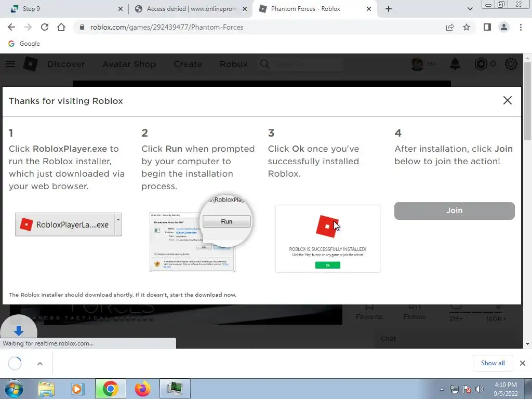Open the Roblox user avatar icon
The image size is (532, 399).
click(417, 64)
